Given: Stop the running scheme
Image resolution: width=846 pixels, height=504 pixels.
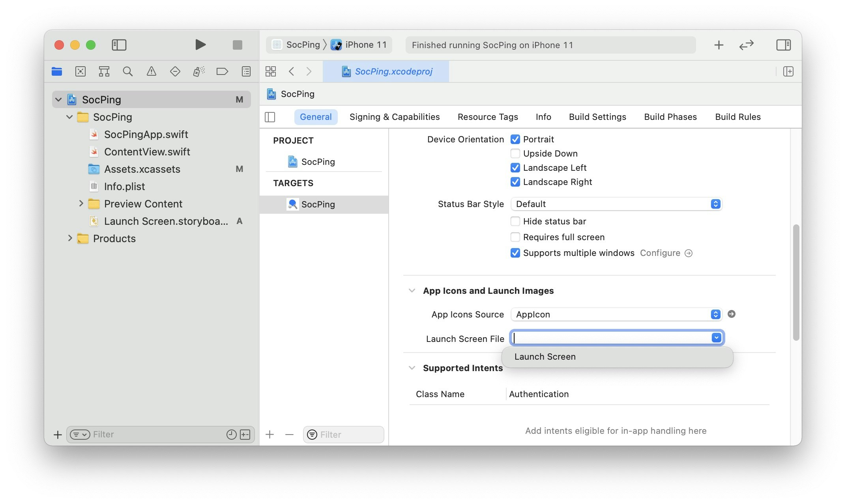Looking at the screenshot, I should pos(238,45).
